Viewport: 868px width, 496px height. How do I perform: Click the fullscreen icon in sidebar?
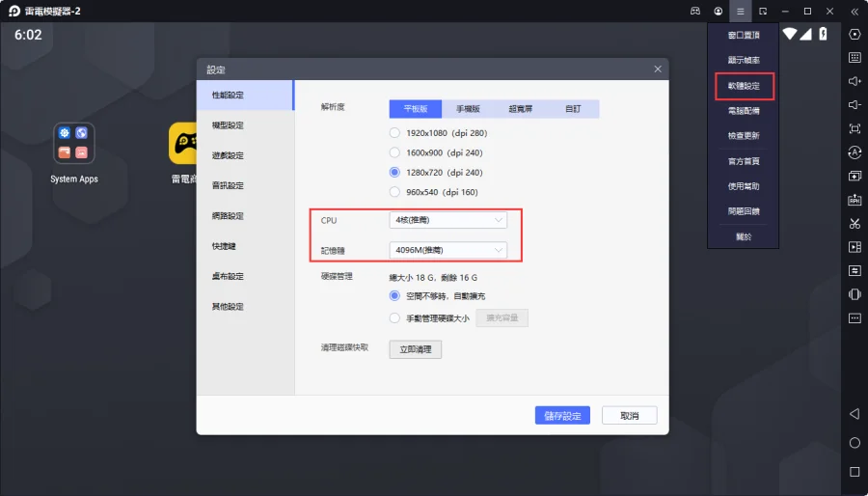[x=854, y=128]
